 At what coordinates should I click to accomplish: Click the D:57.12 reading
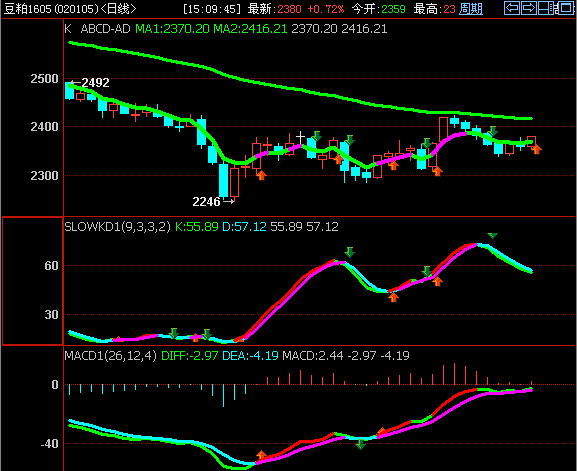point(244,226)
